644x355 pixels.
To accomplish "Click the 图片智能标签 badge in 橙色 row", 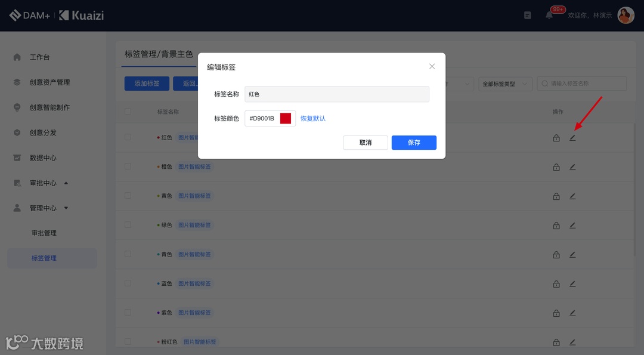I will tap(194, 166).
